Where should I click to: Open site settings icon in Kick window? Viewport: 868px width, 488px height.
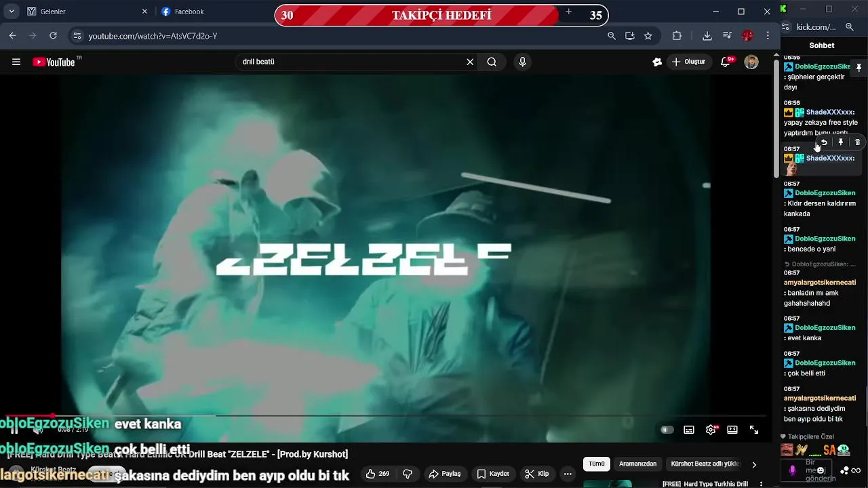point(786,27)
